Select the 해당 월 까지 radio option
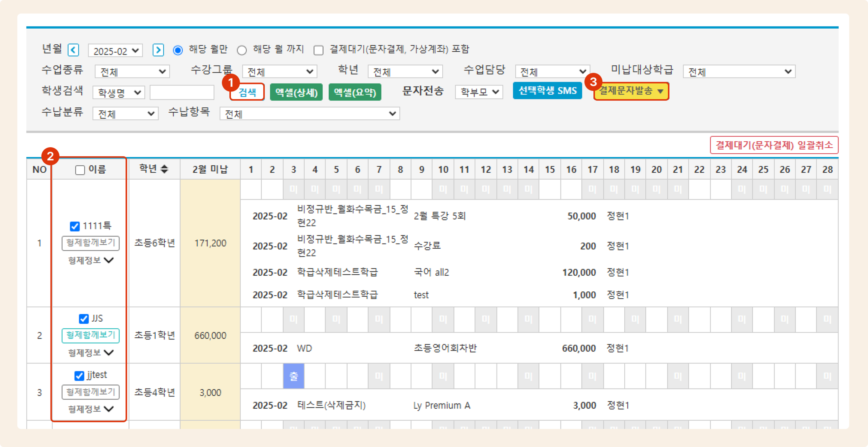 (x=242, y=50)
